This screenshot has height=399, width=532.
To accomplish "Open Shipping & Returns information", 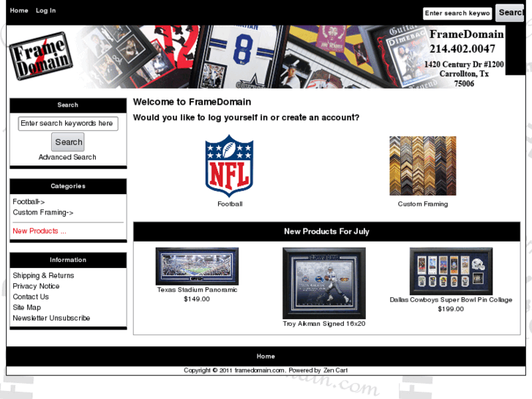I will coord(43,275).
